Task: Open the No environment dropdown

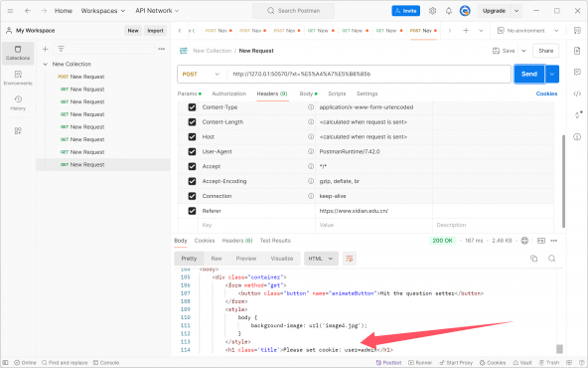Action: [x=528, y=31]
